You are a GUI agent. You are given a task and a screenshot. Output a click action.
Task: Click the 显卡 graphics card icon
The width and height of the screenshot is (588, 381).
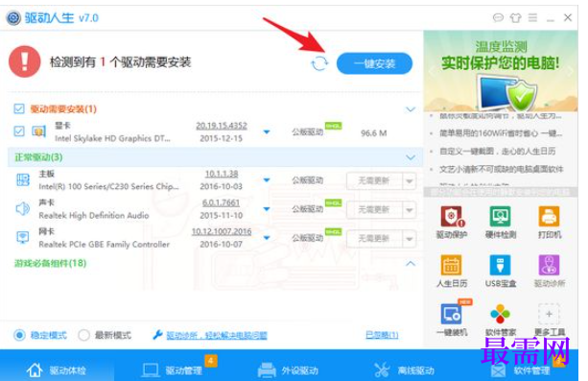pyautogui.click(x=38, y=131)
